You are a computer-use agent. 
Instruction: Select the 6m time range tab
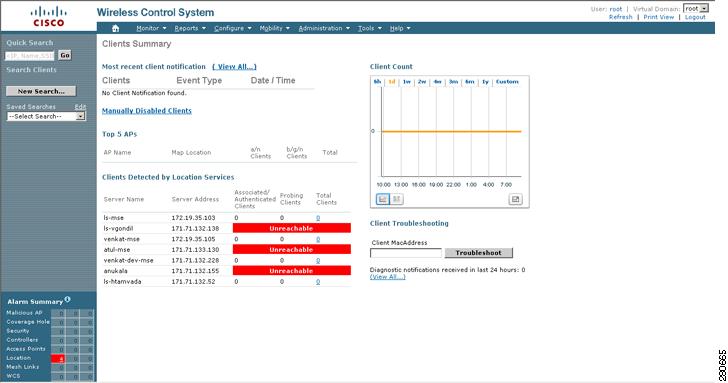470,82
